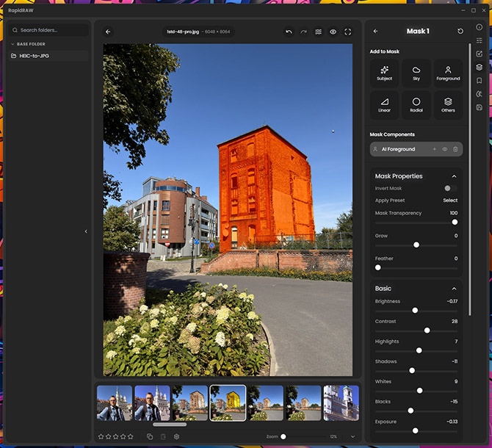Click the Contrast slider handle
This screenshot has height=448, width=492.
click(427, 330)
